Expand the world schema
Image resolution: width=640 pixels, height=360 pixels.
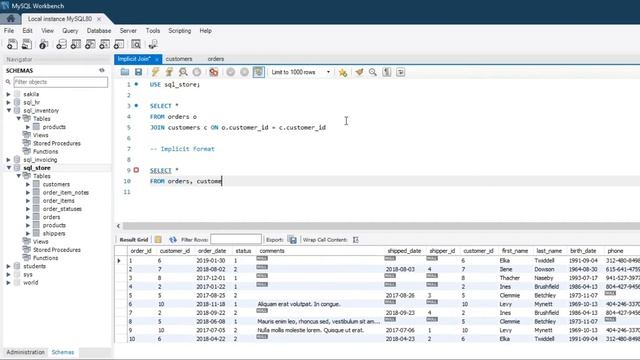(x=9, y=282)
